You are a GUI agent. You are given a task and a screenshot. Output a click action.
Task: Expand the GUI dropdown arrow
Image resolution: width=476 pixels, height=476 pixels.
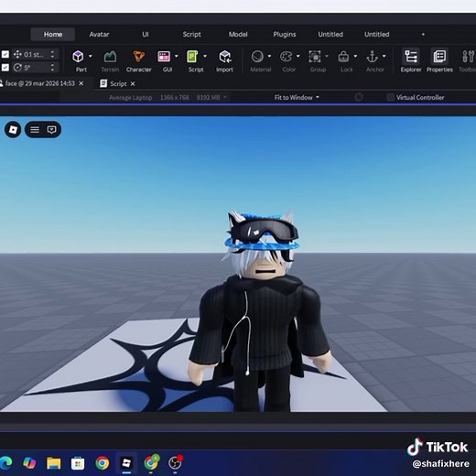[177, 56]
